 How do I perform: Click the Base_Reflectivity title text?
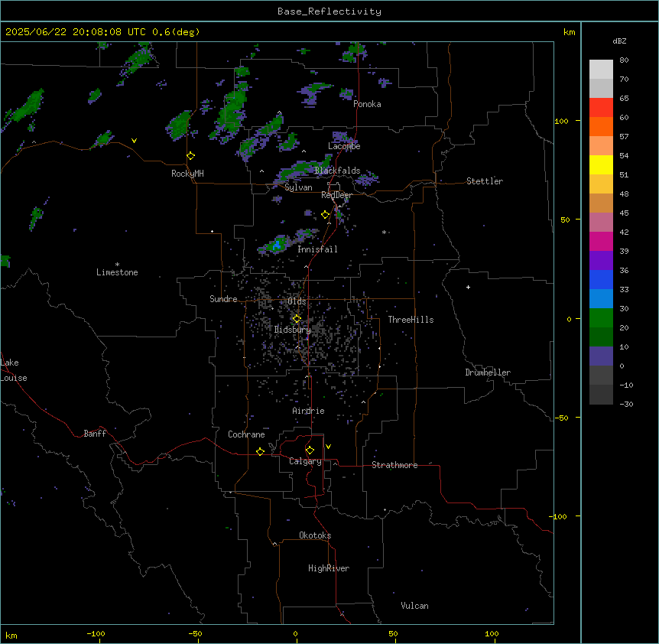tap(329, 11)
